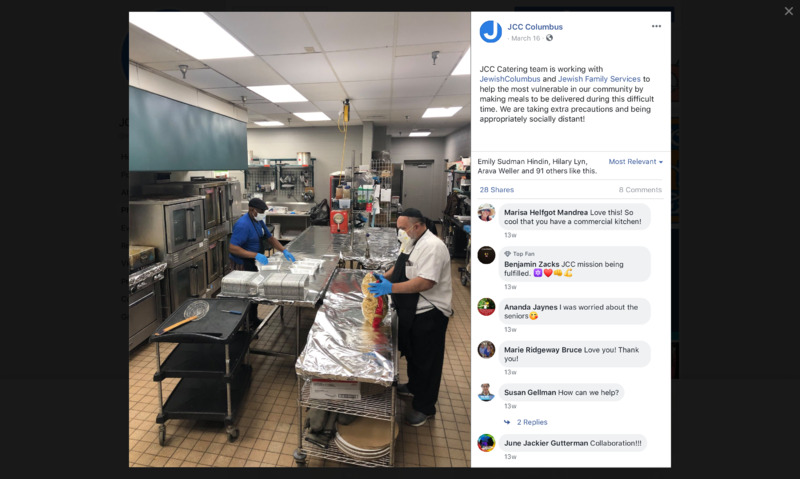
Task: Follow the JewishColumbus link in the post
Action: [x=510, y=79]
